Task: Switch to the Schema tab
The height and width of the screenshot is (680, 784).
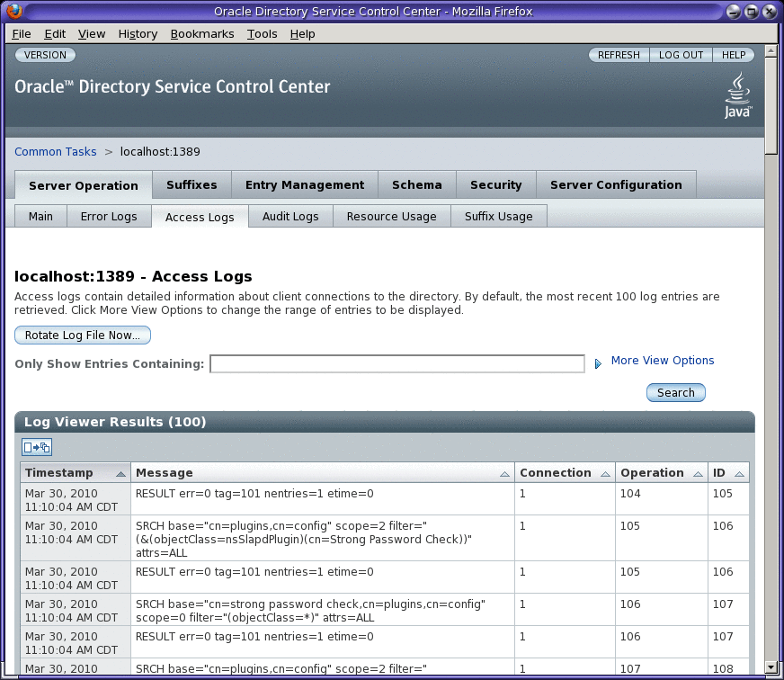Action: (417, 184)
